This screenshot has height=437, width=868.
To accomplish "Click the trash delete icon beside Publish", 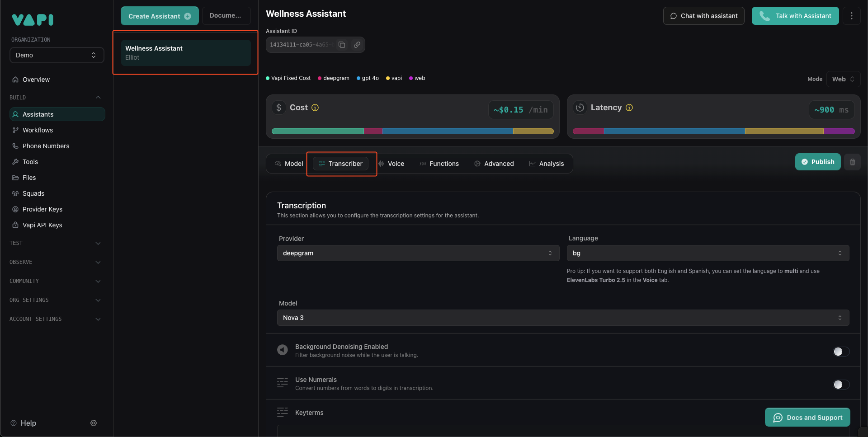I will (852, 162).
